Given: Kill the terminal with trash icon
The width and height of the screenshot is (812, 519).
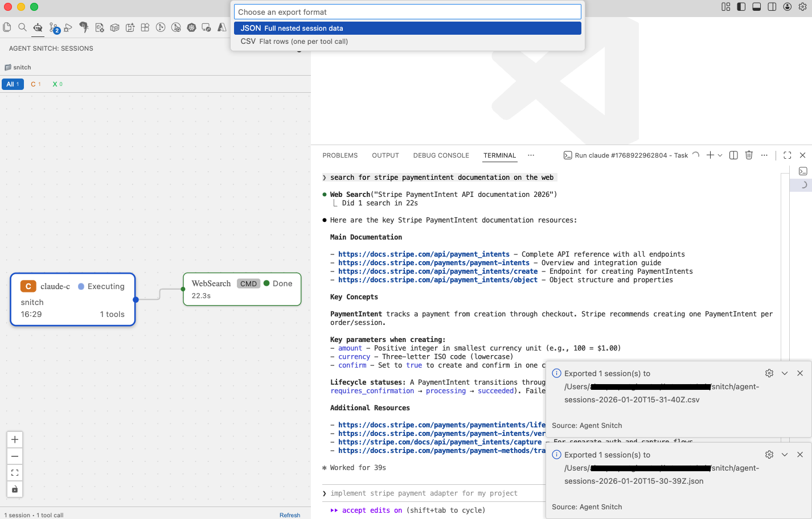Looking at the screenshot, I should pos(749,155).
